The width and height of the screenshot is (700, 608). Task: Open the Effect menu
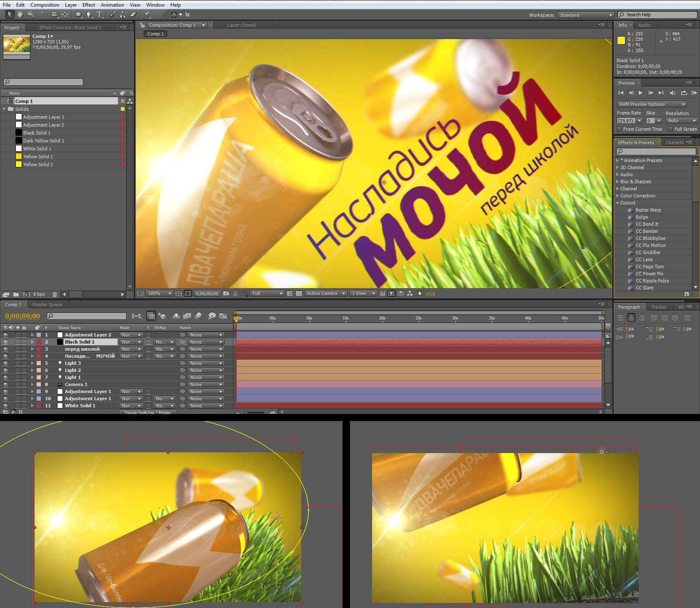[x=88, y=5]
